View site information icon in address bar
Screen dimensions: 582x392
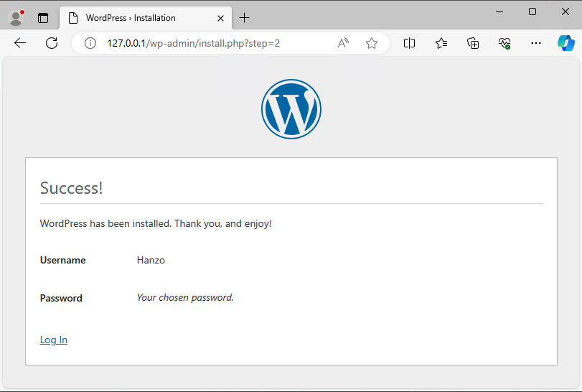[90, 43]
